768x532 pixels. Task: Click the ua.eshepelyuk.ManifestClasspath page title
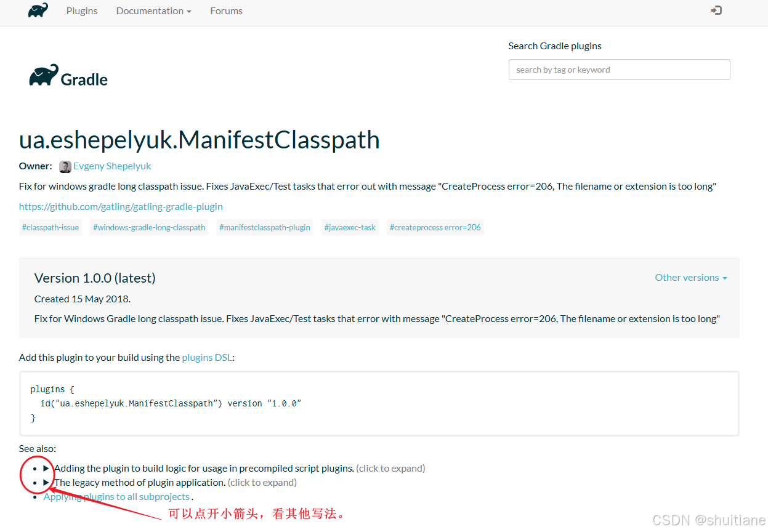pos(200,140)
